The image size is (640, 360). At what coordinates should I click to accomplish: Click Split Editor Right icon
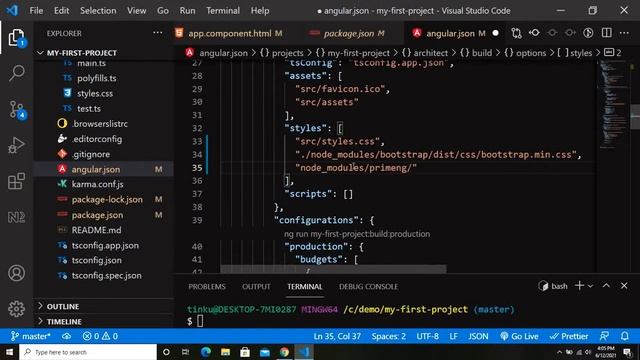click(x=607, y=33)
